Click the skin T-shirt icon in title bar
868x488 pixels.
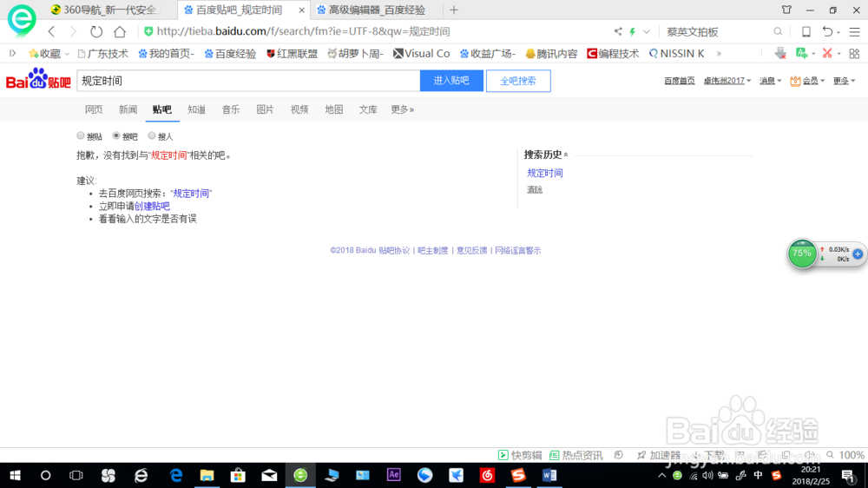pos(786,10)
